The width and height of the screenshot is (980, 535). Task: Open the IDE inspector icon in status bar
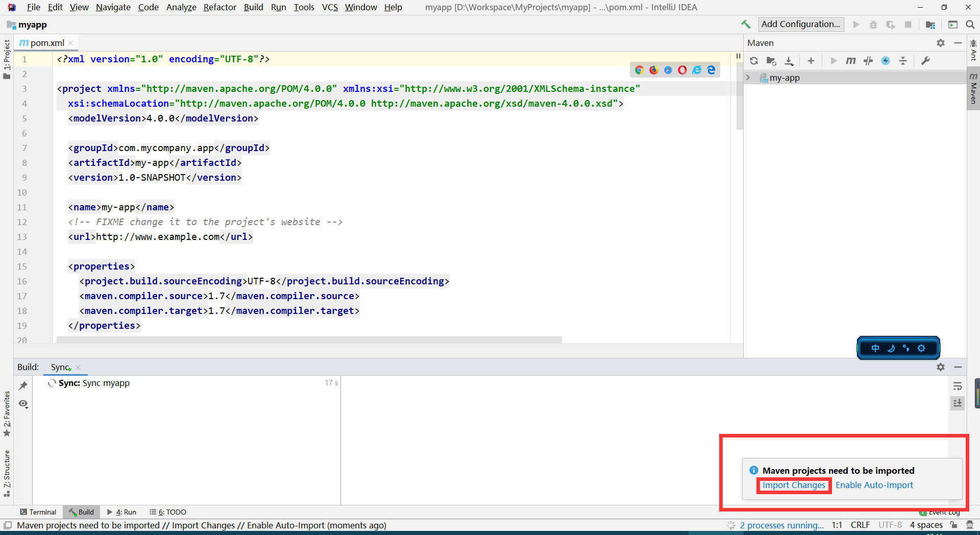[970, 525]
